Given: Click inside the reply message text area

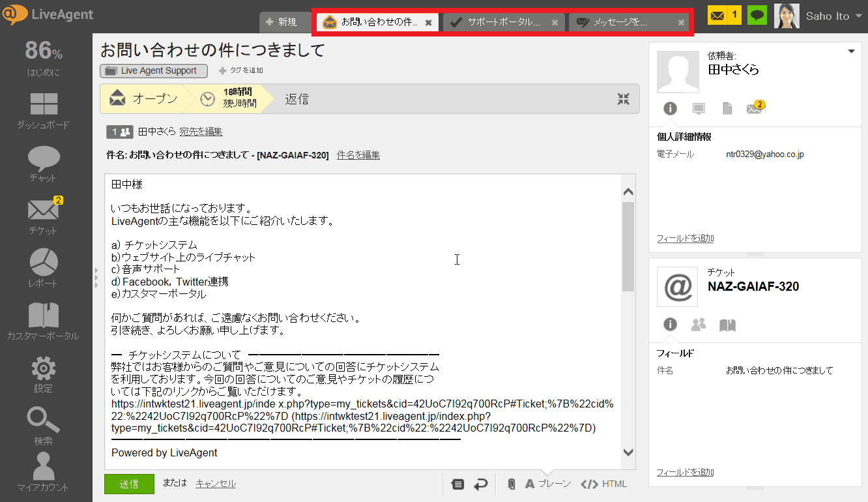Looking at the screenshot, I should tap(363, 321).
